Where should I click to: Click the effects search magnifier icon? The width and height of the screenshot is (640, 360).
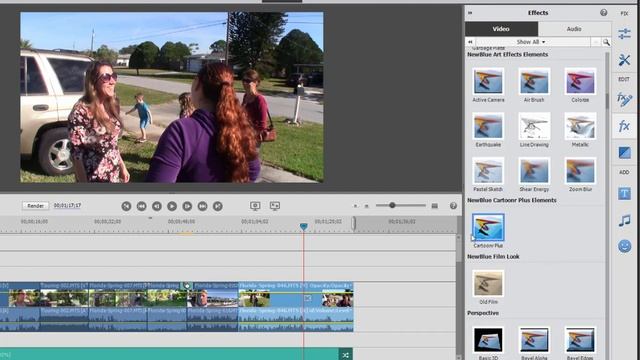point(606,42)
